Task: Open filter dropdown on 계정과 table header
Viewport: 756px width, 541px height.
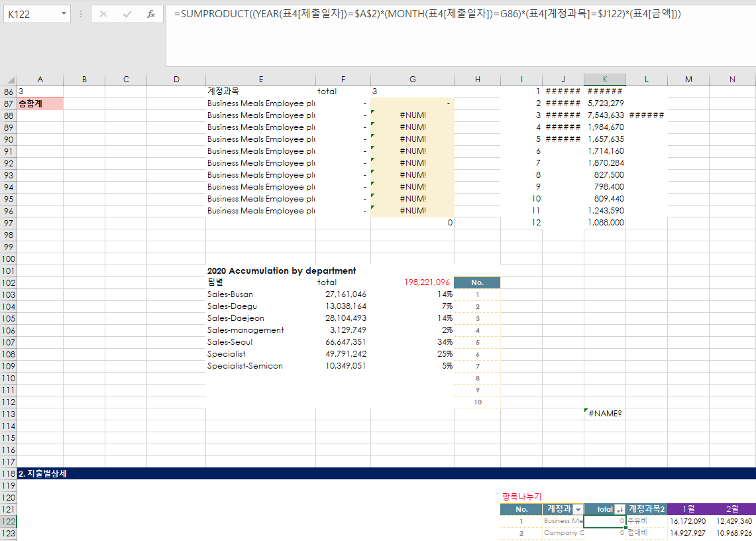Action: (578, 510)
